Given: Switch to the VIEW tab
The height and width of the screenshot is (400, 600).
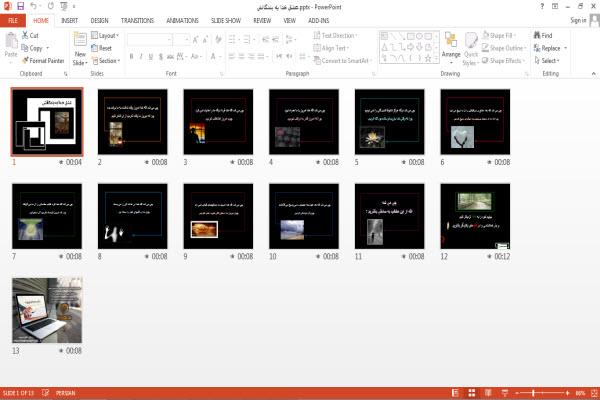Looking at the screenshot, I should (290, 21).
